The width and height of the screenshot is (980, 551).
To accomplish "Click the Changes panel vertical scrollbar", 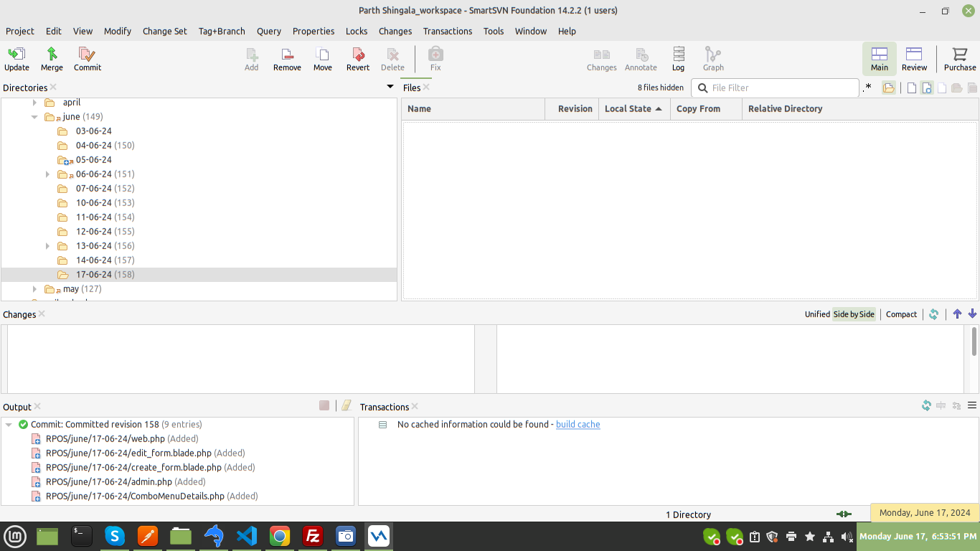I will [974, 342].
